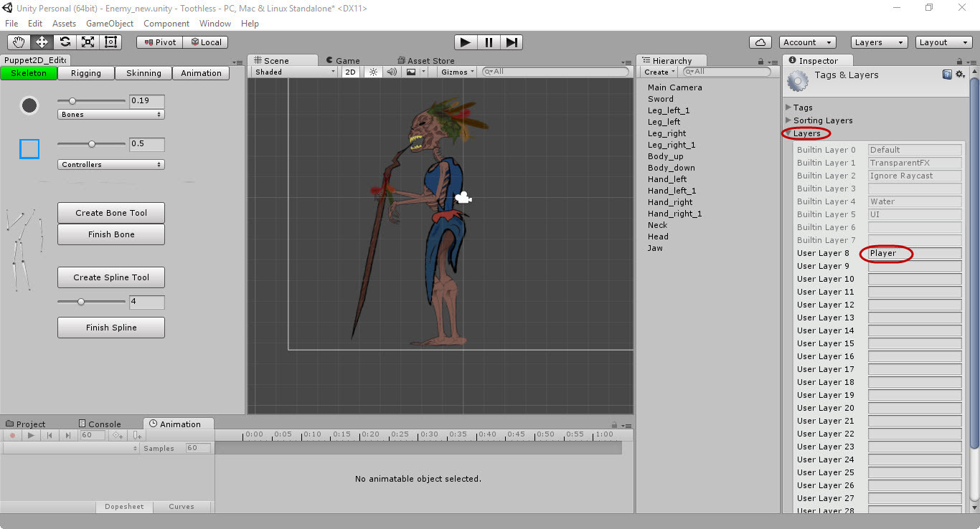Select the Rect Transform tool

[110, 42]
